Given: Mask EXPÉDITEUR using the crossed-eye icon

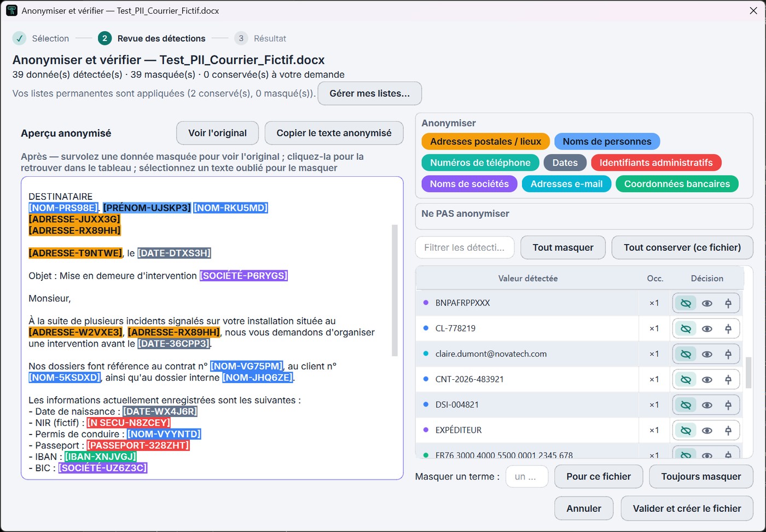Looking at the screenshot, I should tap(686, 430).
